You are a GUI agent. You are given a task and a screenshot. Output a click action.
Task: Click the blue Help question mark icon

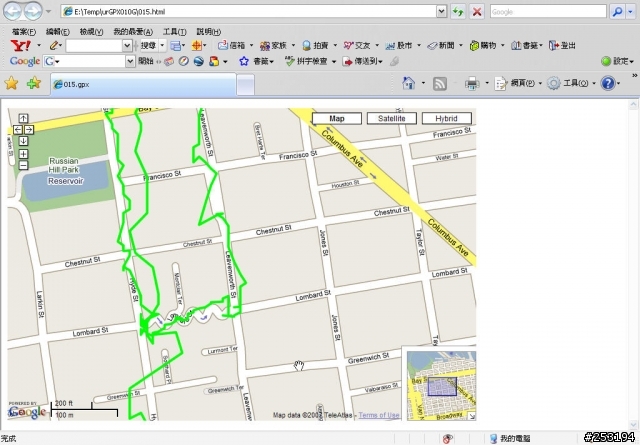608,83
